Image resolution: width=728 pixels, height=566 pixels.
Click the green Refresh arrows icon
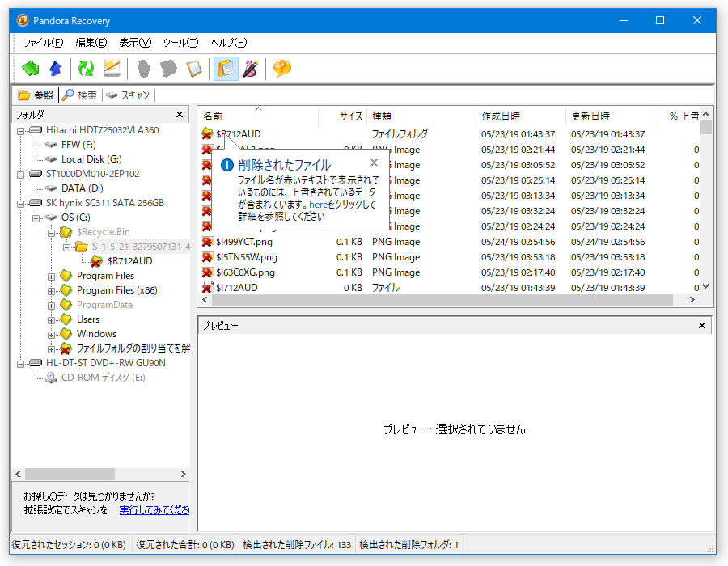pos(86,69)
